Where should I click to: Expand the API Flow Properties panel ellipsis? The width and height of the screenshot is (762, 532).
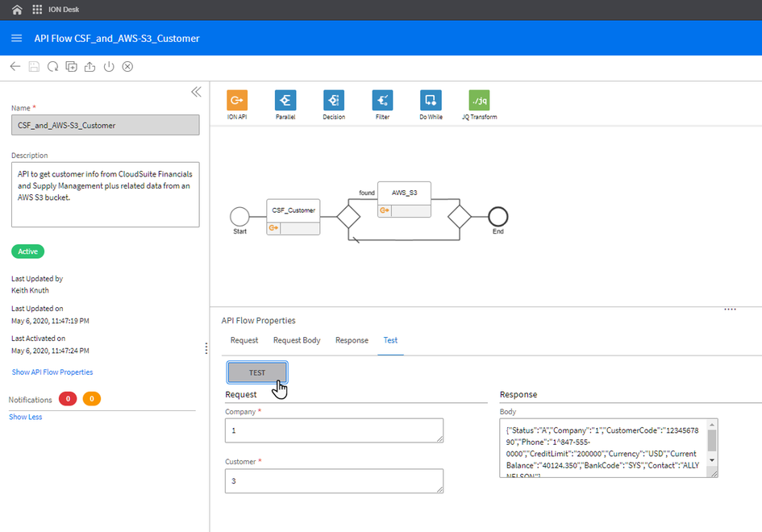click(x=730, y=308)
